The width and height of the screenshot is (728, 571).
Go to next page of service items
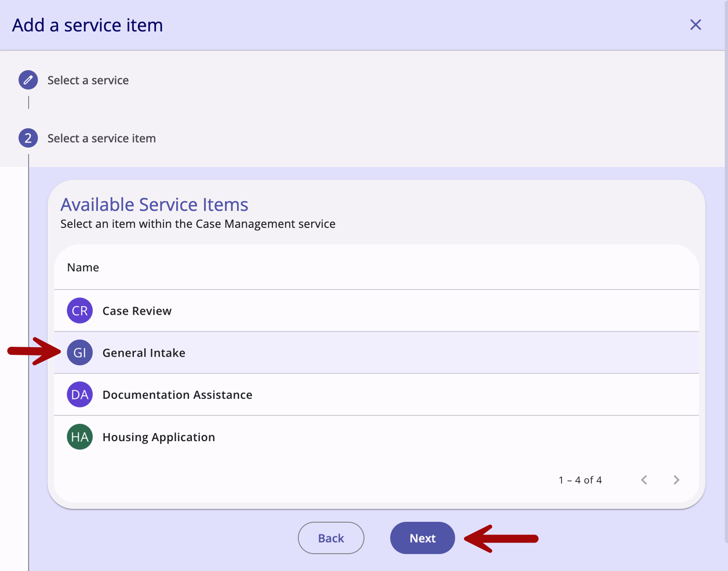[x=676, y=480]
